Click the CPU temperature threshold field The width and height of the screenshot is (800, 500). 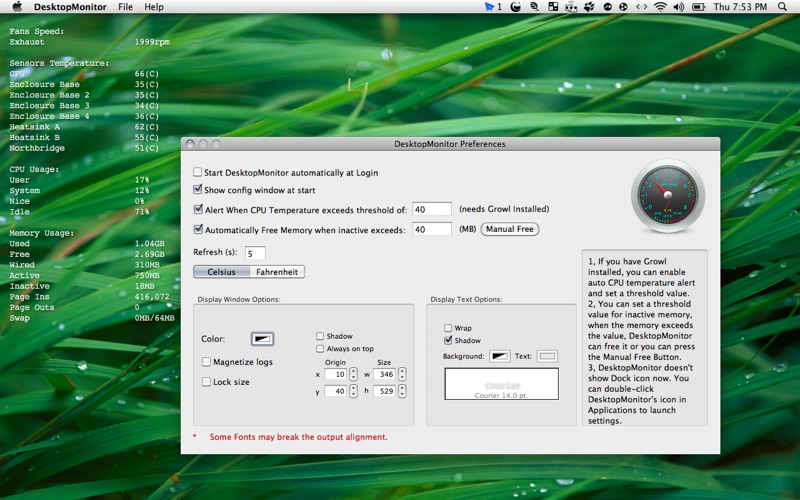point(432,209)
